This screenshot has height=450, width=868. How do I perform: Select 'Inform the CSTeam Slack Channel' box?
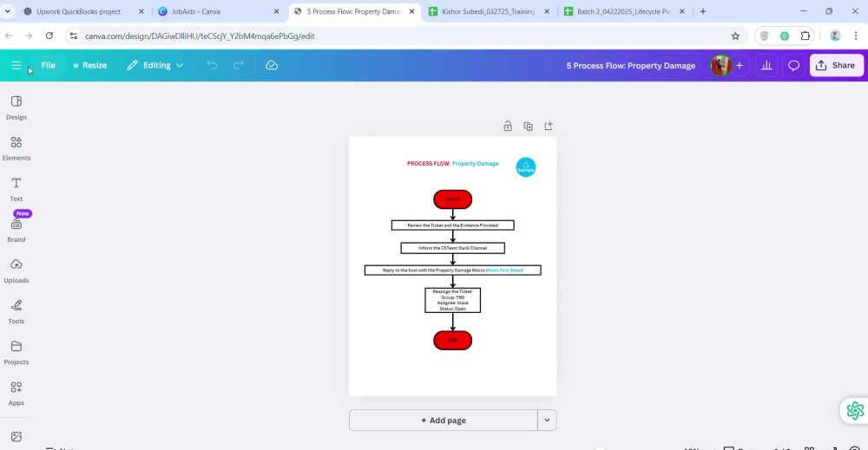click(453, 248)
